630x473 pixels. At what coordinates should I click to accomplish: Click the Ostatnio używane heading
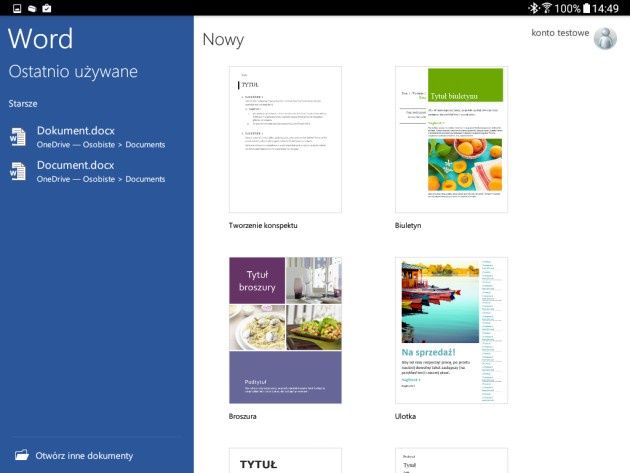(73, 72)
